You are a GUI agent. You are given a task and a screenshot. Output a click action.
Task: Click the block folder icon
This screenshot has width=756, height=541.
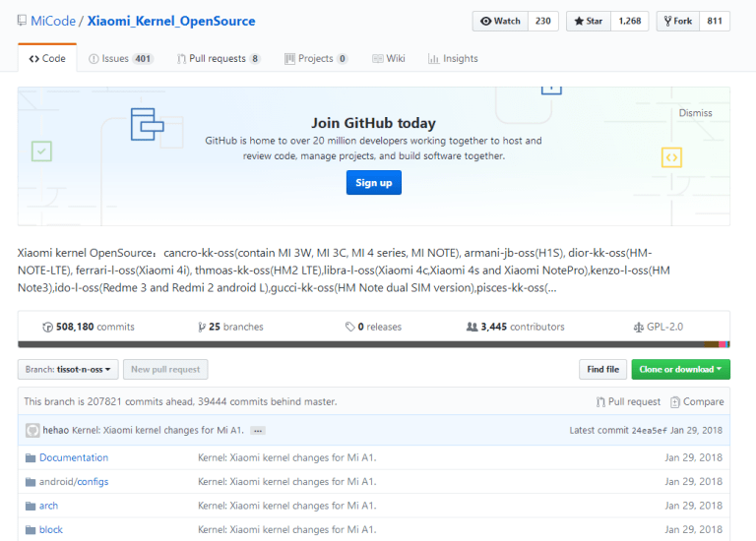click(31, 530)
